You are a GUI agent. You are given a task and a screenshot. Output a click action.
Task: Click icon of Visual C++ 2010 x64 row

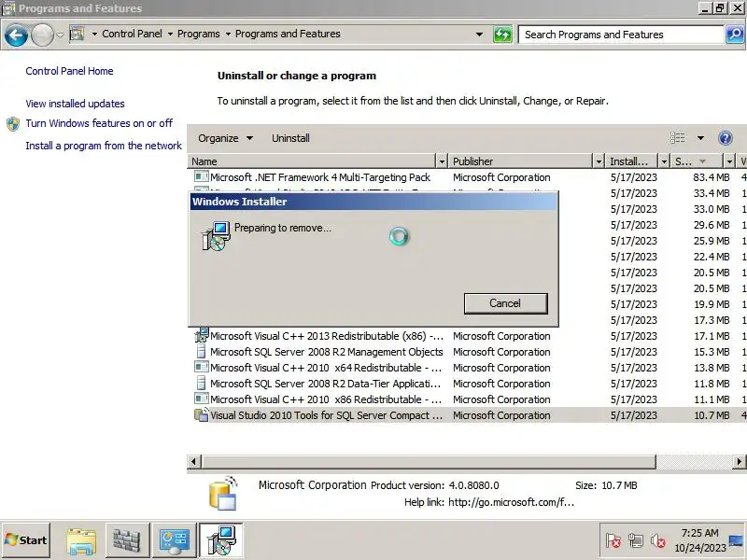[x=201, y=367]
